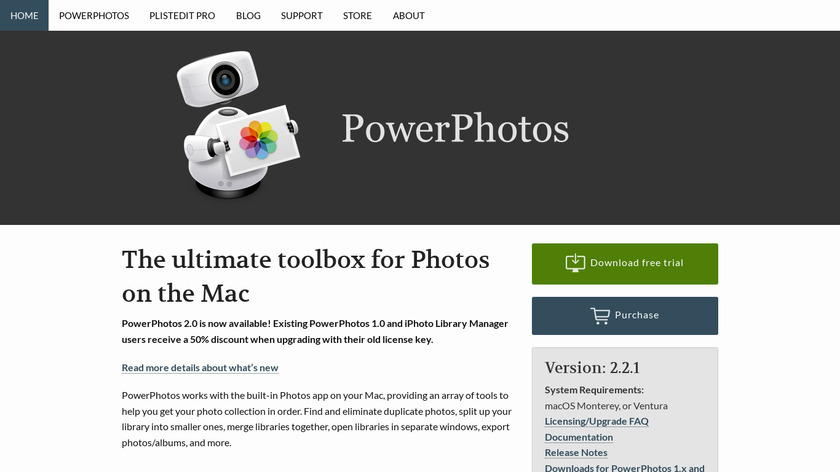
Task: Click the Purchase button
Action: pos(625,316)
